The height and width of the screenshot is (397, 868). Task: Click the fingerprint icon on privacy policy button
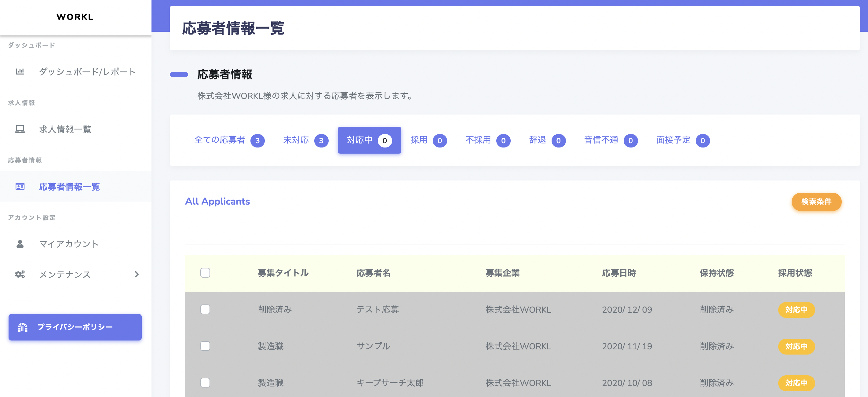click(23, 327)
